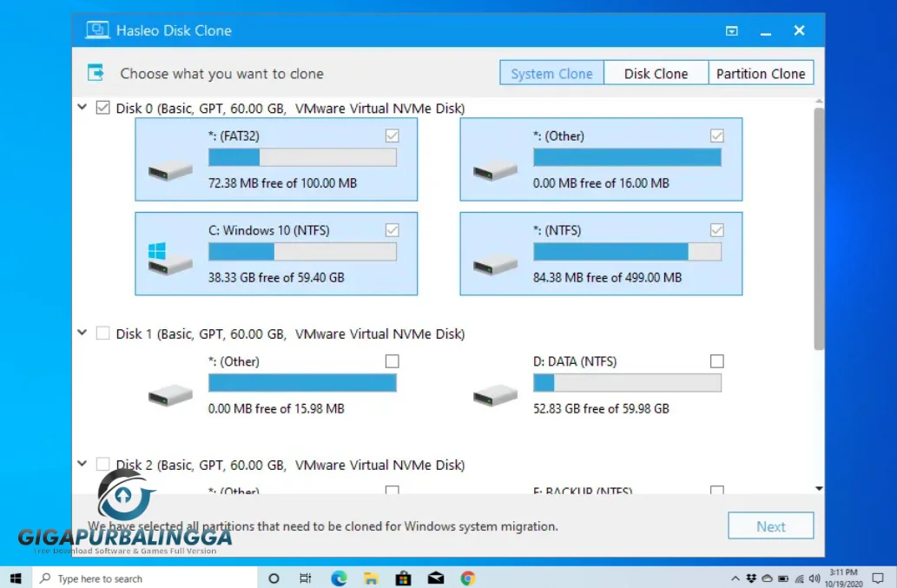This screenshot has width=897, height=588.
Task: Click the scrollbar down arrow
Action: pos(819,488)
